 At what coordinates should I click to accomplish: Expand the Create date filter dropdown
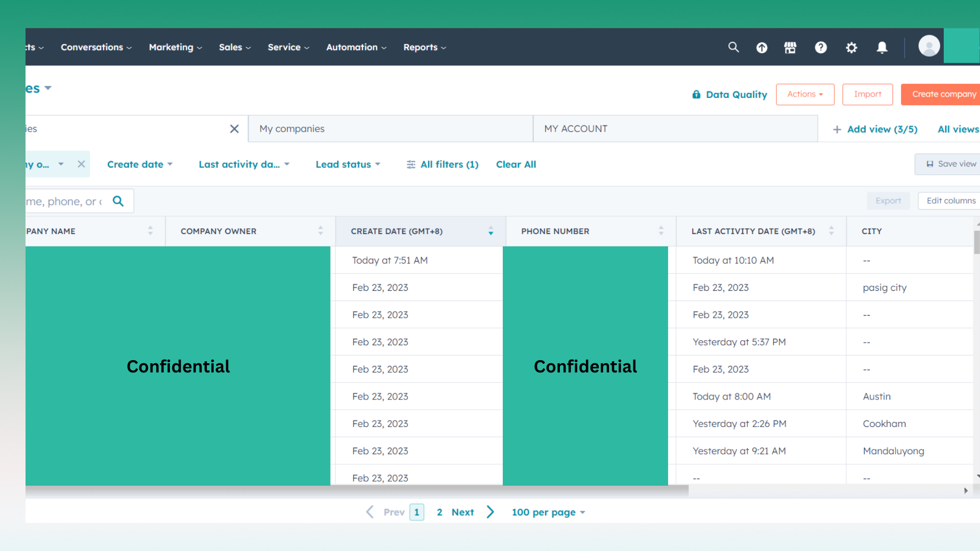point(140,164)
